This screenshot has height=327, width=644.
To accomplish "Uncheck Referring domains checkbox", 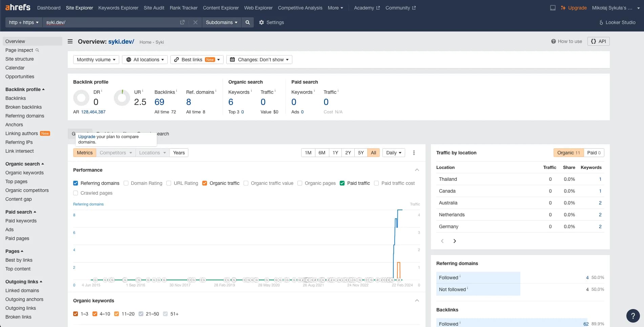I will click(x=76, y=183).
